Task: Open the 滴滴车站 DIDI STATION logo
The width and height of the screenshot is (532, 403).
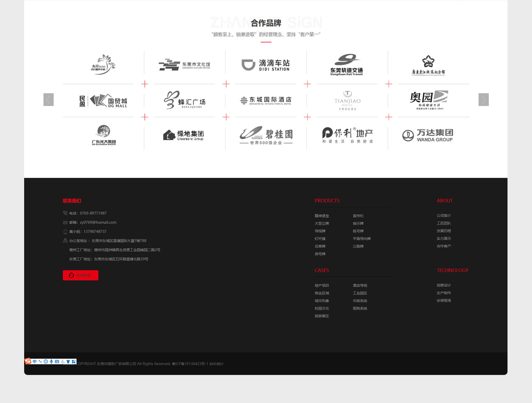Action: [x=266, y=65]
